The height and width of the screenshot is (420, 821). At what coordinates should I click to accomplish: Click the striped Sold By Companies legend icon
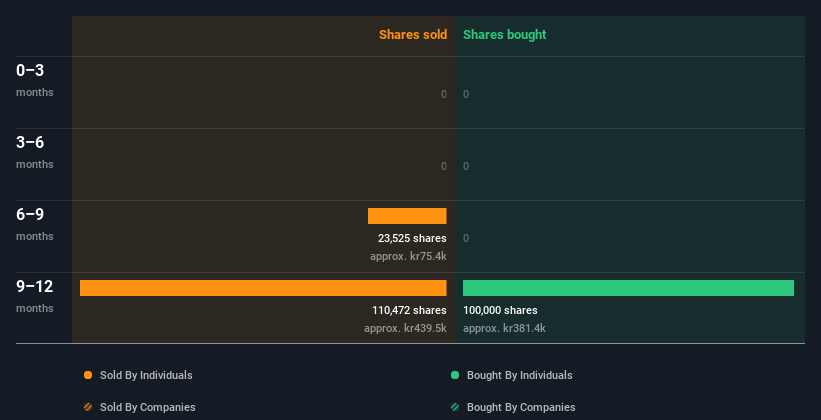click(x=88, y=407)
